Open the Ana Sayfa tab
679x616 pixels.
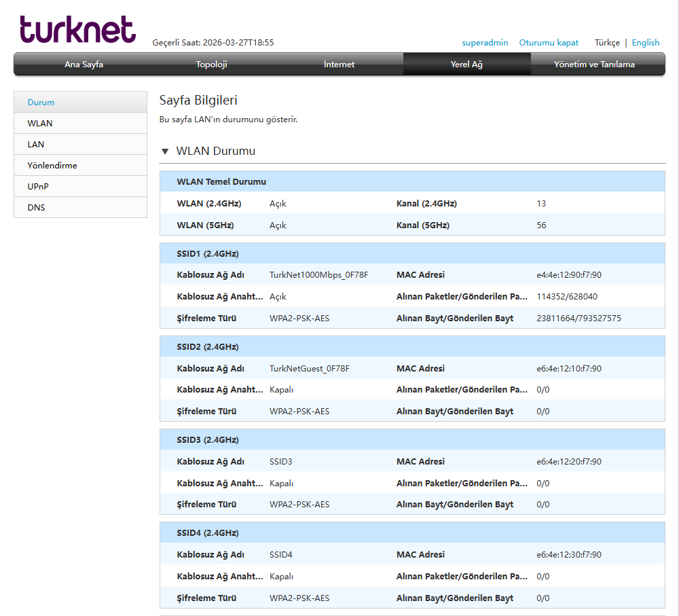(84, 64)
